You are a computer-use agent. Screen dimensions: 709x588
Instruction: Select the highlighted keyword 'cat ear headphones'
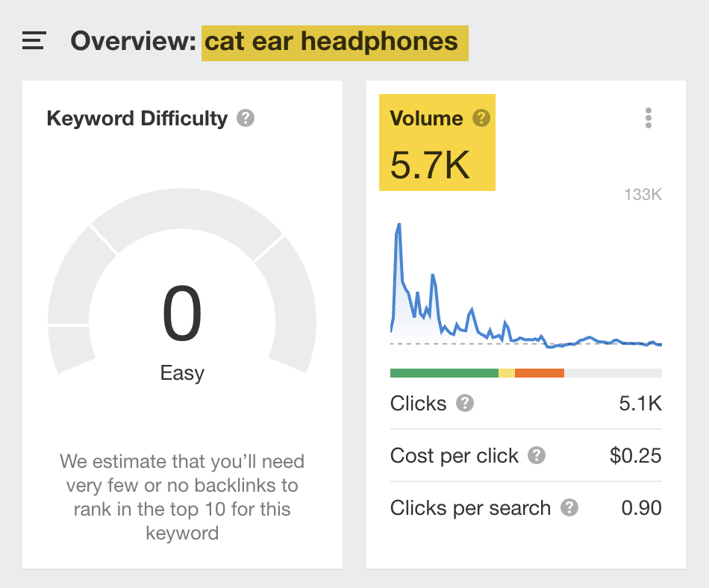(334, 43)
